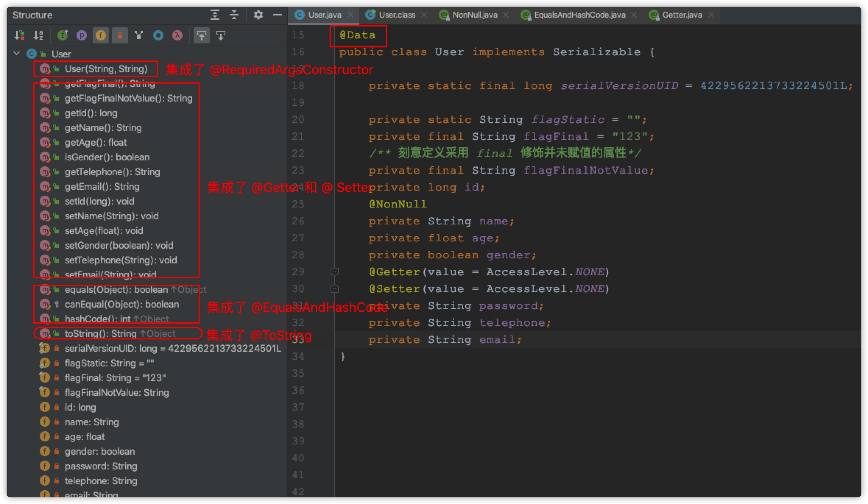The image size is (868, 504).
Task: Select password: String field node
Action: 101,466
